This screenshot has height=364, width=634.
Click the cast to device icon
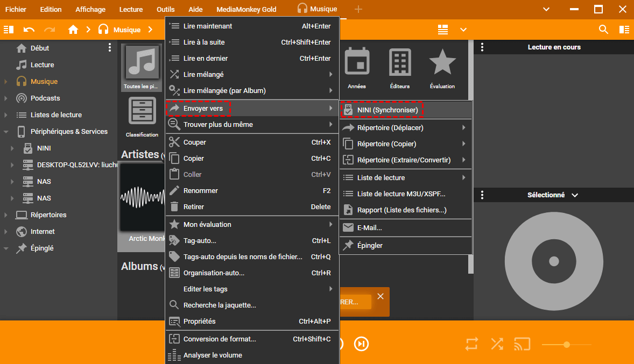click(x=522, y=344)
